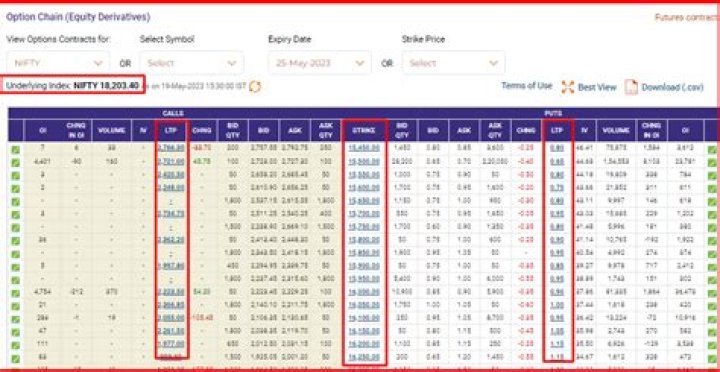Open calls chart icon in 15,550.00 row

tap(16, 175)
